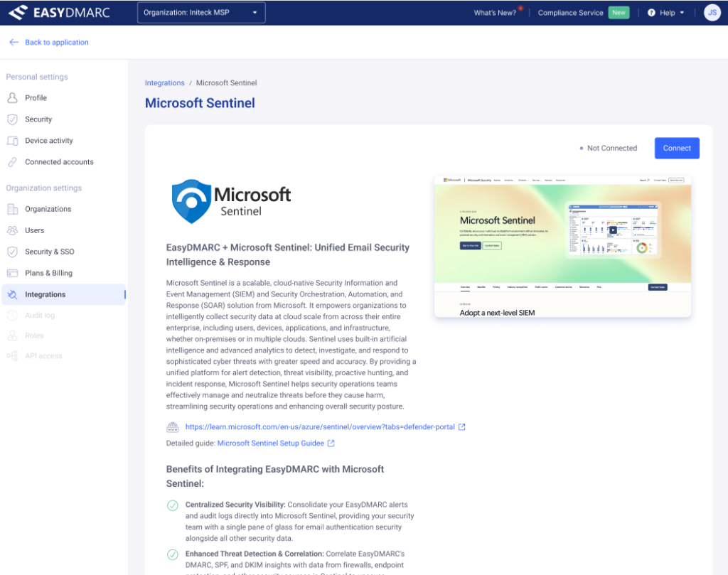Click the Organization settings section label

point(43,188)
